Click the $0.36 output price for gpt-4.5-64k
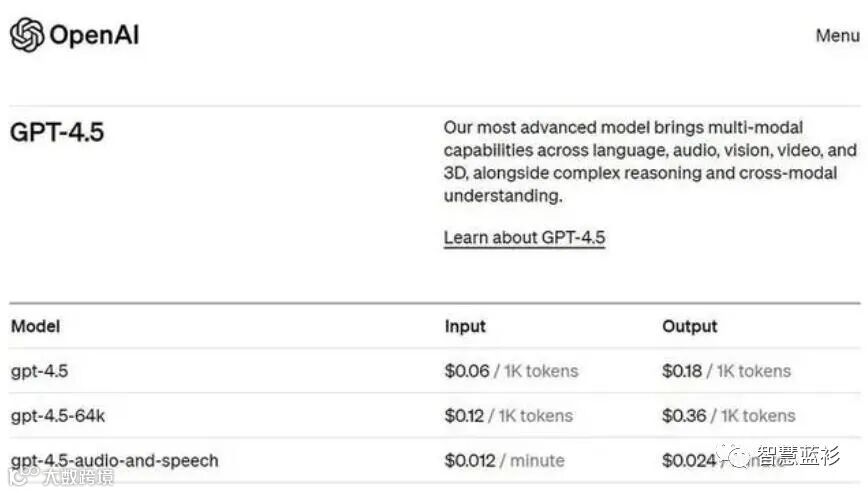Viewport: 868px width, 493px height. point(684,415)
